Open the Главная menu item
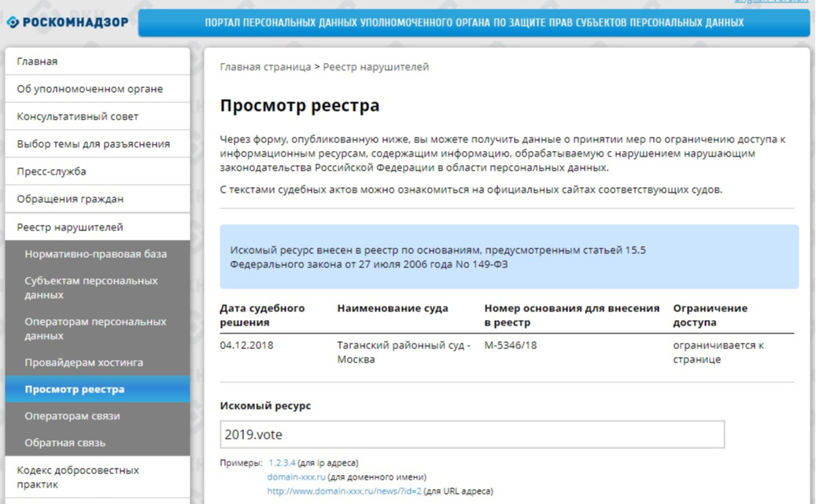The height and width of the screenshot is (504, 816). 98,61
